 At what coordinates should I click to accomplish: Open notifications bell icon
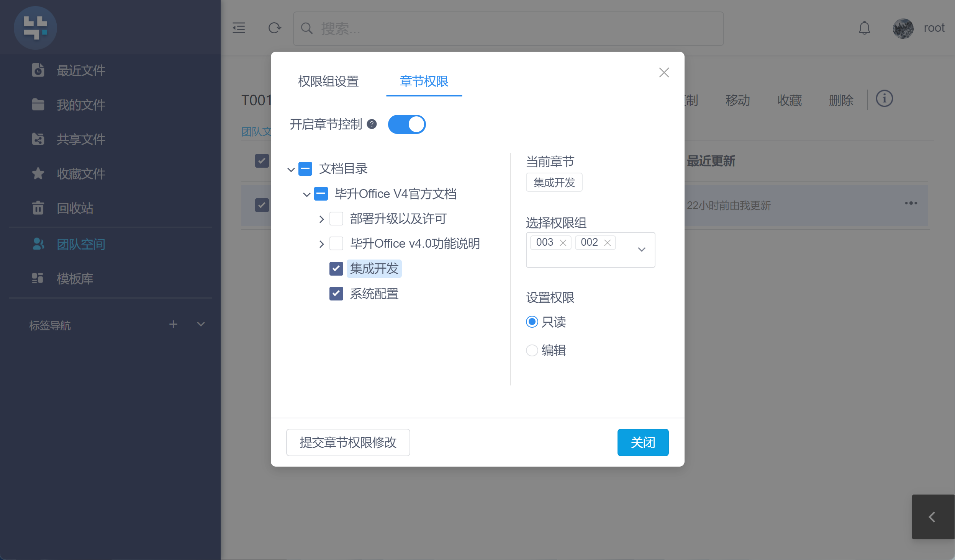865,28
